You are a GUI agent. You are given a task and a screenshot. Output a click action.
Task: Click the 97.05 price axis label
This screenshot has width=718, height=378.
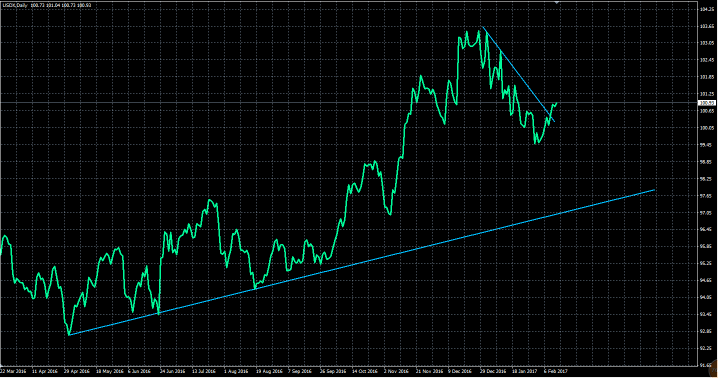tap(707, 213)
